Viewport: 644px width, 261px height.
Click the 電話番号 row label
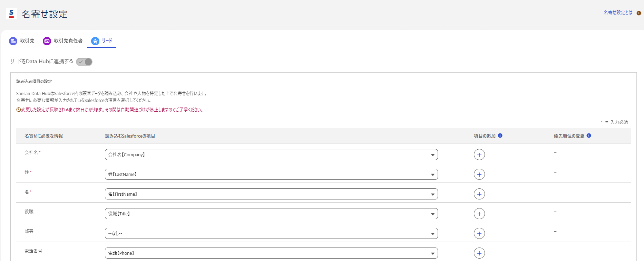33,251
